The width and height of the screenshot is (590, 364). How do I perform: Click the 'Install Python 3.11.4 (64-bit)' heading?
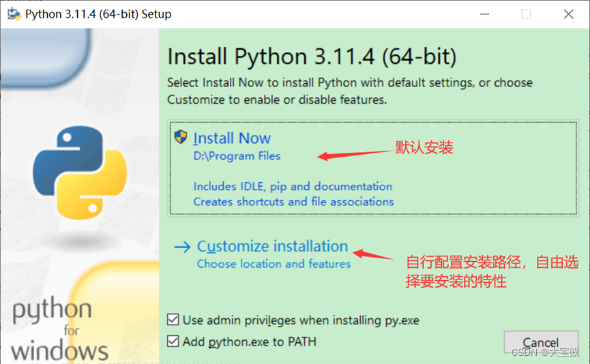click(x=312, y=57)
